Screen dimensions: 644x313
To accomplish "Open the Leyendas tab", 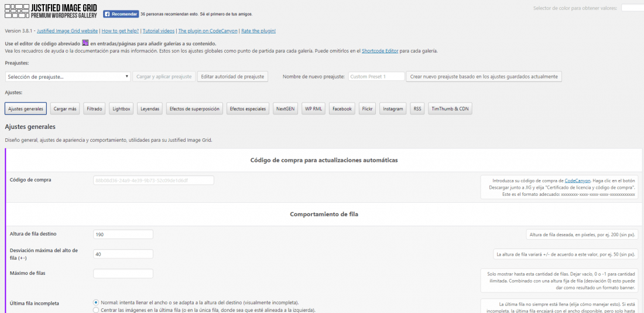I will (x=149, y=109).
